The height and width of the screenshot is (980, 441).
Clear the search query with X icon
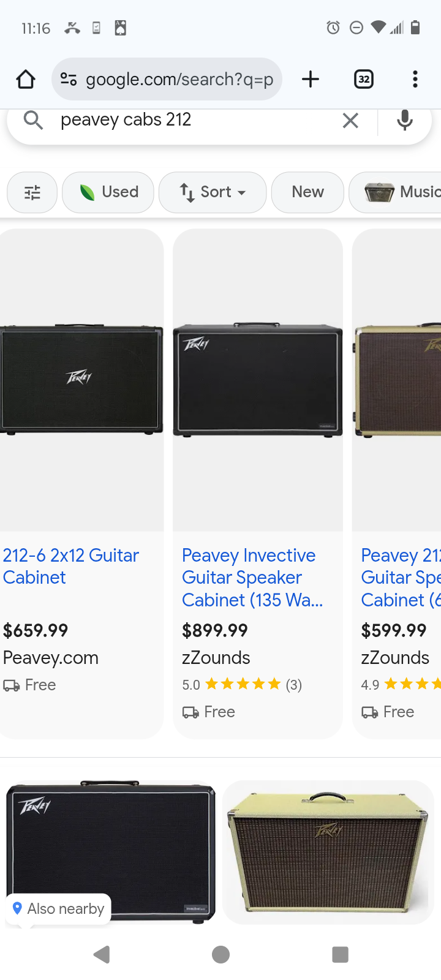tap(350, 121)
